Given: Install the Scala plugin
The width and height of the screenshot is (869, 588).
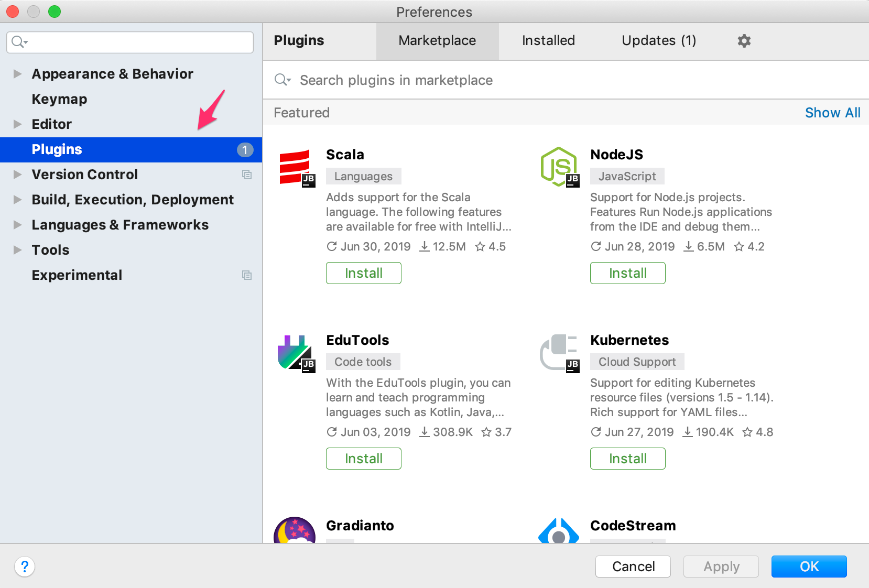Looking at the screenshot, I should (364, 273).
